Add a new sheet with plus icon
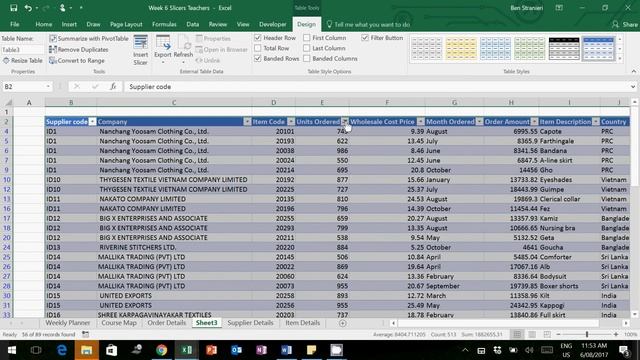Screen dimensions: 640x360 [x=342, y=323]
